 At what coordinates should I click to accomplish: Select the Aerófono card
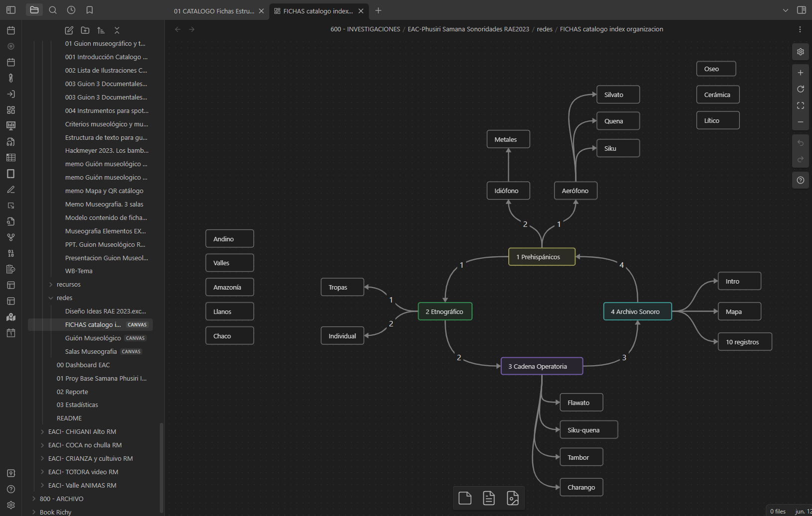click(576, 191)
